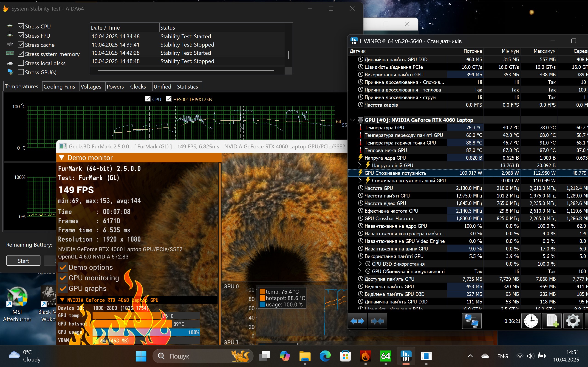
Task: Reset min/max values using the arrows icon
Action: pos(357,321)
